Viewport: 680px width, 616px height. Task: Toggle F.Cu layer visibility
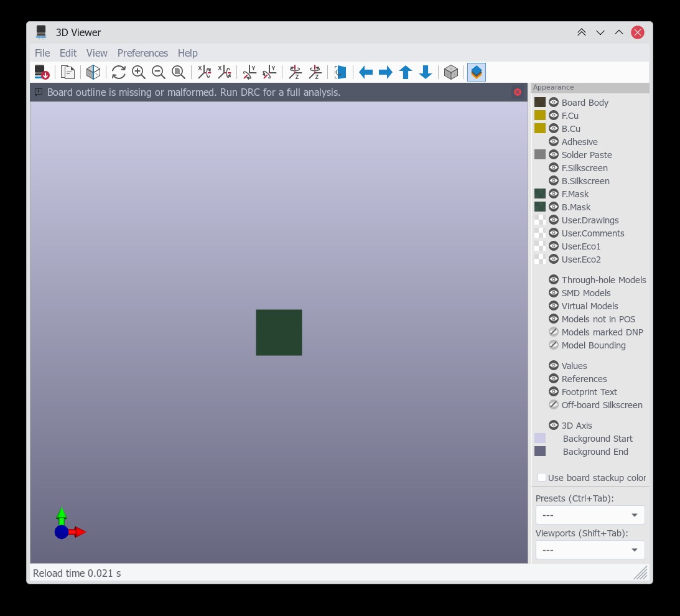click(553, 115)
